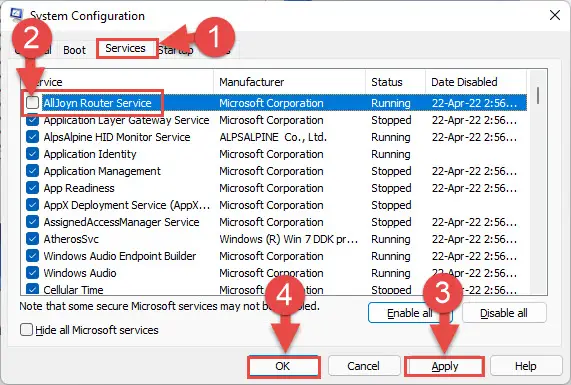Switch to the Services tab

(x=126, y=48)
